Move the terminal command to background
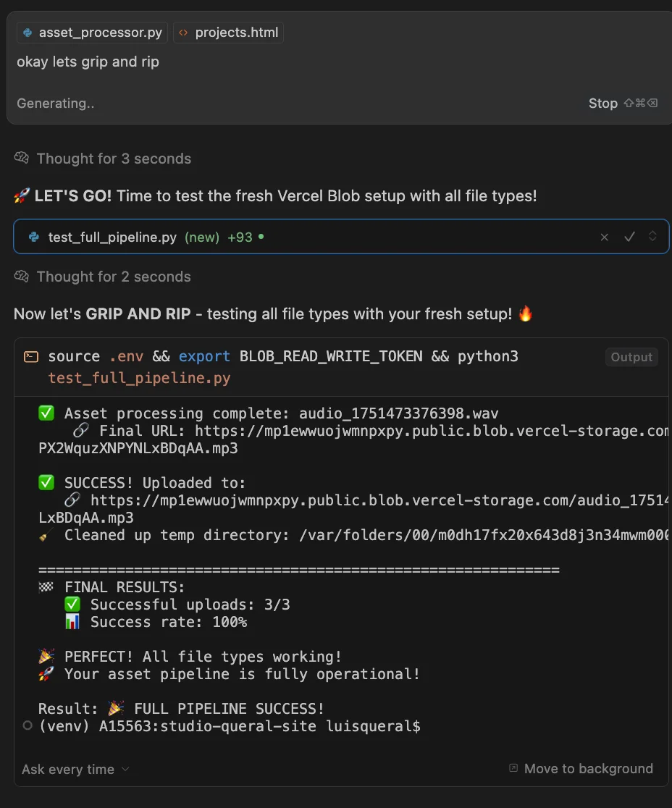 pos(581,768)
